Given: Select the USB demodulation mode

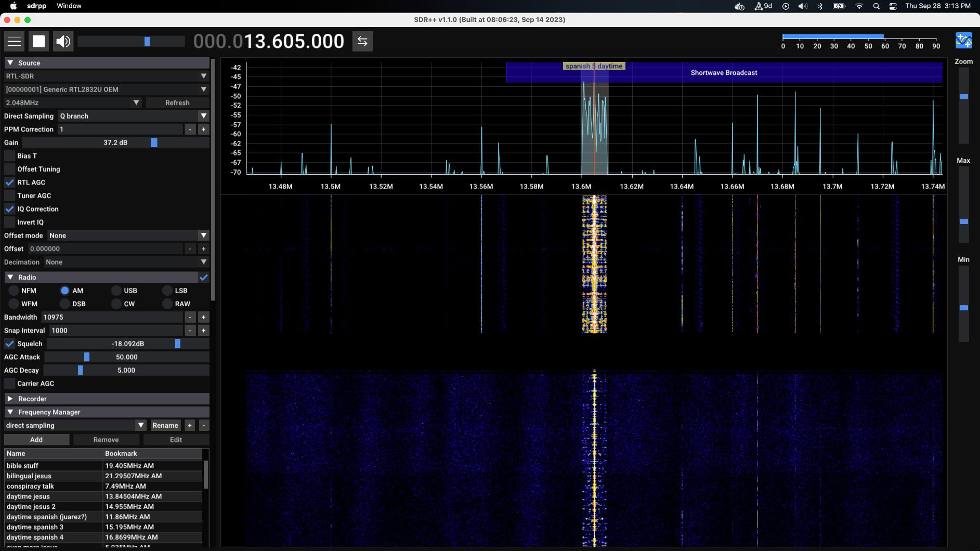Looking at the screenshot, I should [x=116, y=291].
